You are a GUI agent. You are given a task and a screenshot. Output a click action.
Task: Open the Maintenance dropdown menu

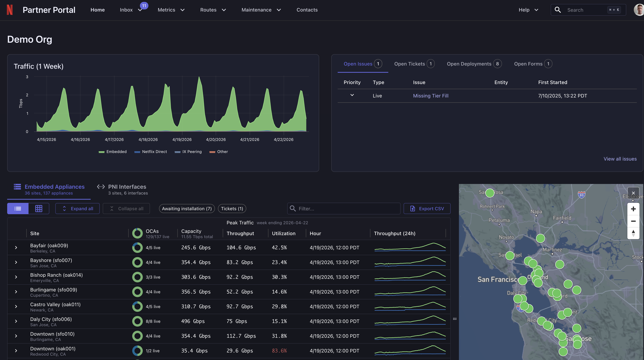pos(261,10)
